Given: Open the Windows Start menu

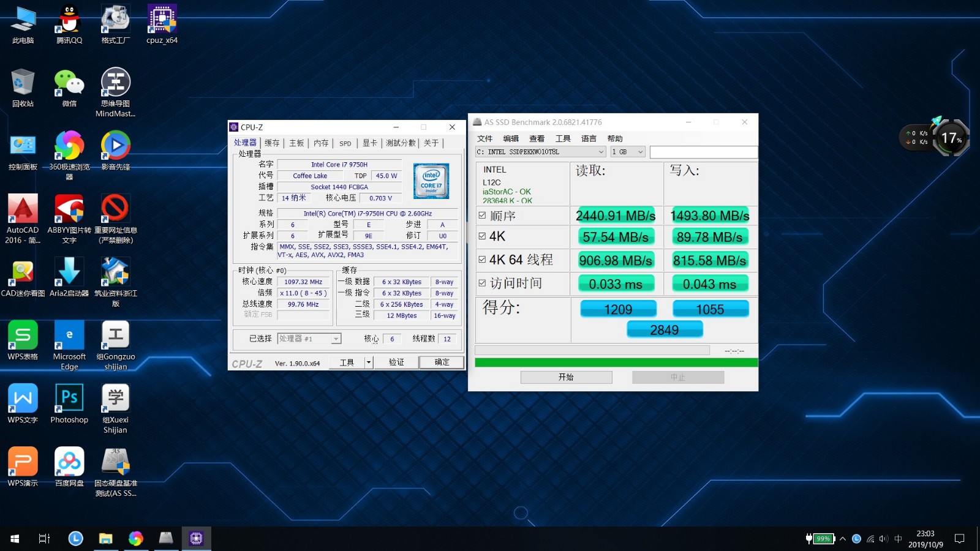Looking at the screenshot, I should pos(15,539).
